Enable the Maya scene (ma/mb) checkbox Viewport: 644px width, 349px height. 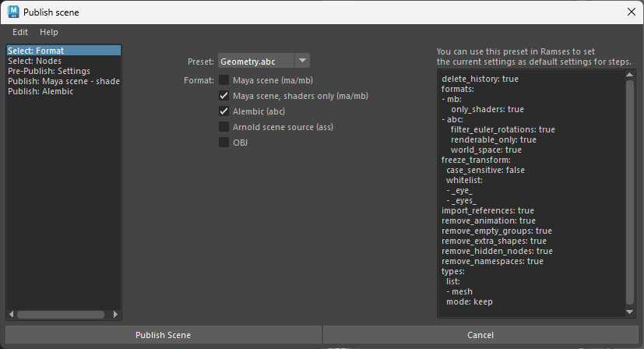tap(223, 80)
